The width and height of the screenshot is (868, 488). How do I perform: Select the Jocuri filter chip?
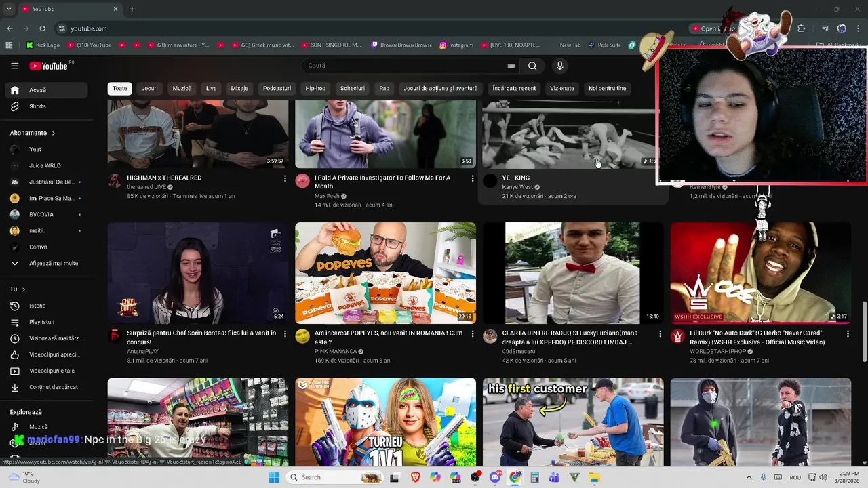(149, 88)
